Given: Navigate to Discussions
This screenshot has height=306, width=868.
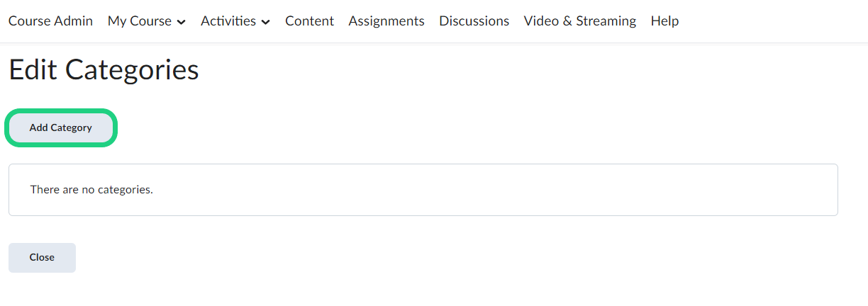Looking at the screenshot, I should click(474, 21).
